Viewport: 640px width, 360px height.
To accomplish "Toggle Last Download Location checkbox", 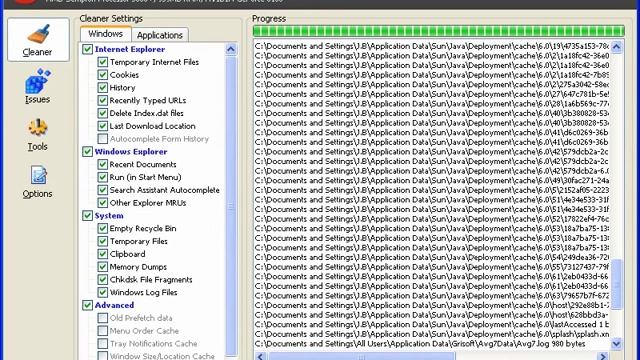I will 102,126.
